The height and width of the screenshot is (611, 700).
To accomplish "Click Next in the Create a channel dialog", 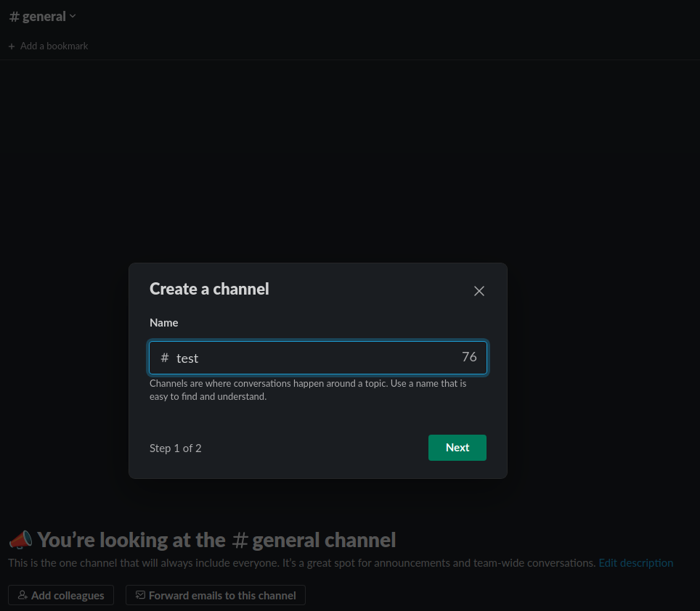I will click(x=457, y=448).
